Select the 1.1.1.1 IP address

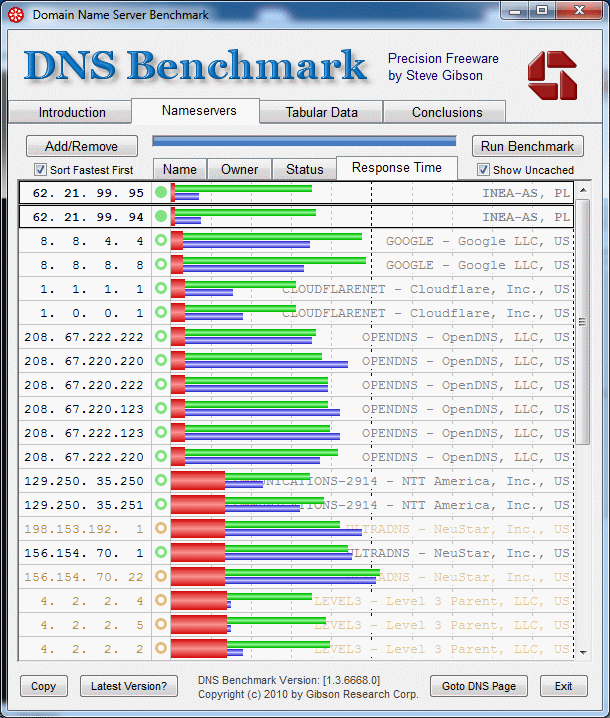92,289
